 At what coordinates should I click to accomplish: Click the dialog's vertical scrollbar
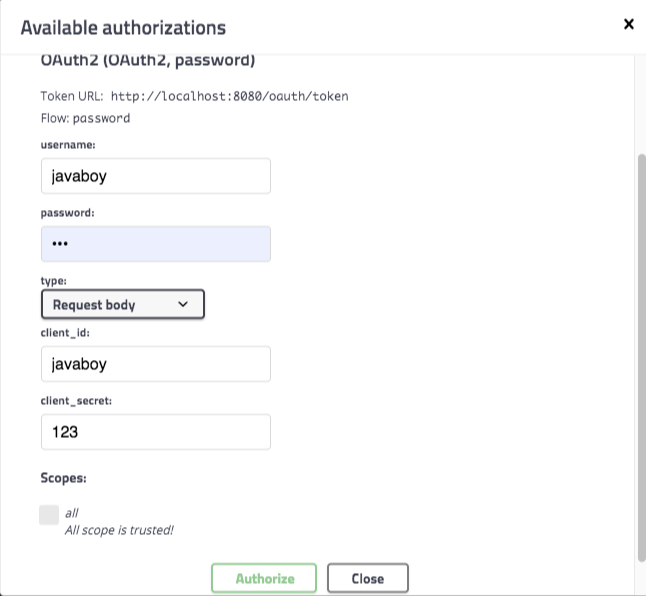[640, 350]
